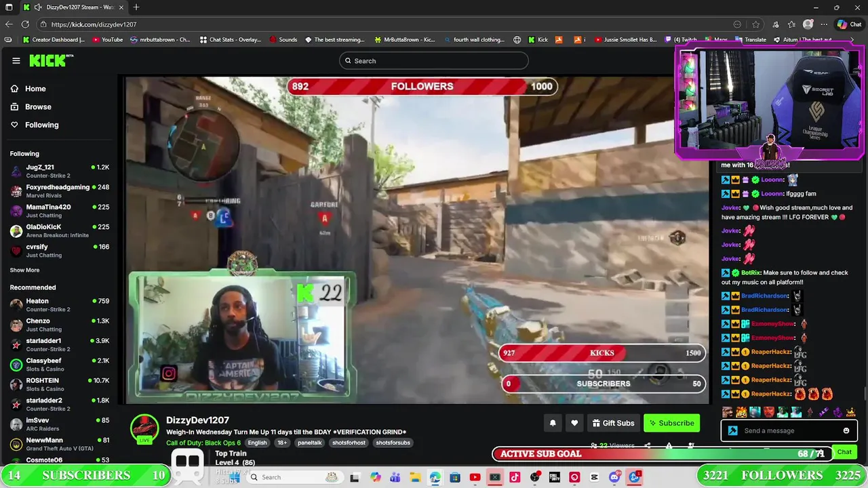Screen dimensions: 868x488
Task: Go back in the browser
Action: (9, 24)
